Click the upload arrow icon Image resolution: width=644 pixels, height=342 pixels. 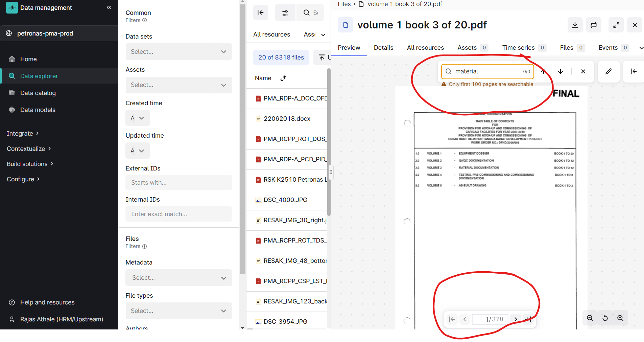tap(322, 58)
